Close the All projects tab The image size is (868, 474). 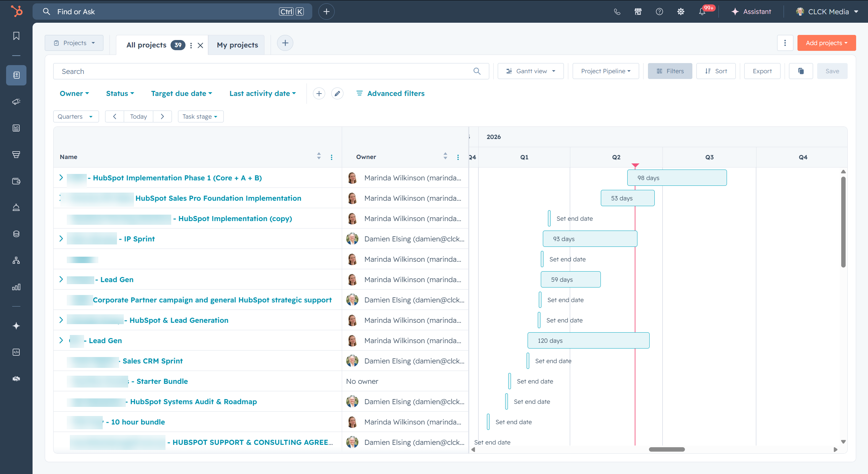point(200,45)
